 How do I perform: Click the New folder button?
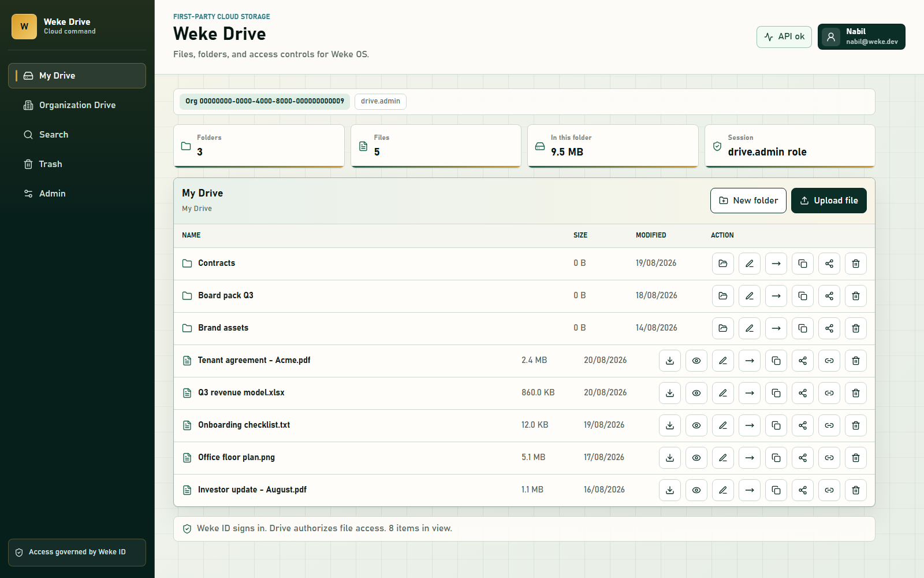click(x=748, y=201)
